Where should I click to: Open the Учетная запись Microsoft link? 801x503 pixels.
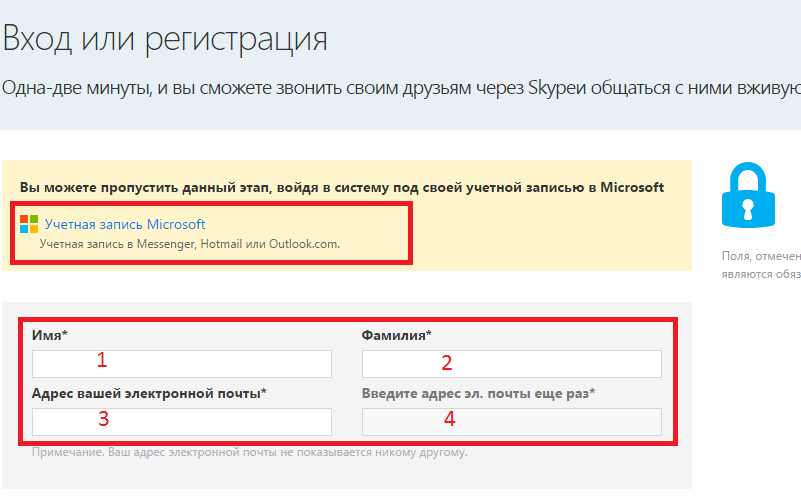(x=125, y=224)
